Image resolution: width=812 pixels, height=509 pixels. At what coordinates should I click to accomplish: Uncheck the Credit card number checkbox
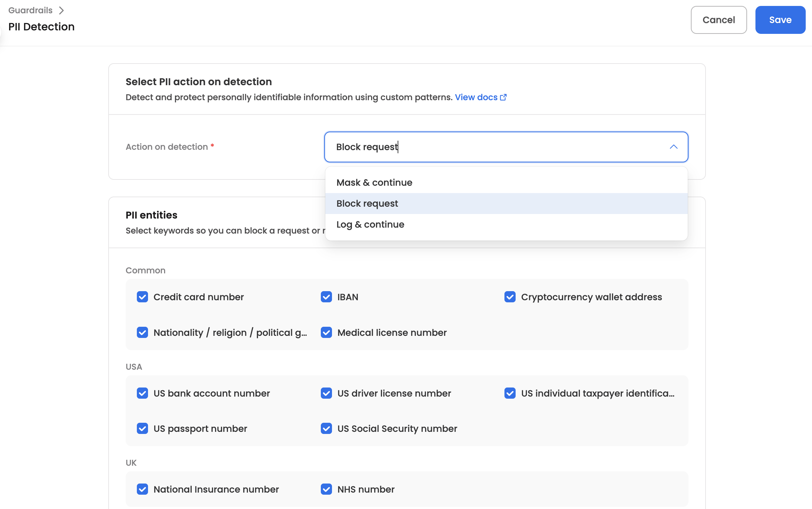pos(142,297)
